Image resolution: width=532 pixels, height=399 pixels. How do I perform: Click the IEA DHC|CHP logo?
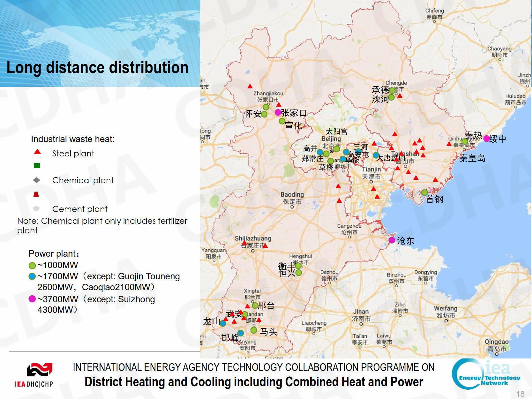pyautogui.click(x=34, y=375)
